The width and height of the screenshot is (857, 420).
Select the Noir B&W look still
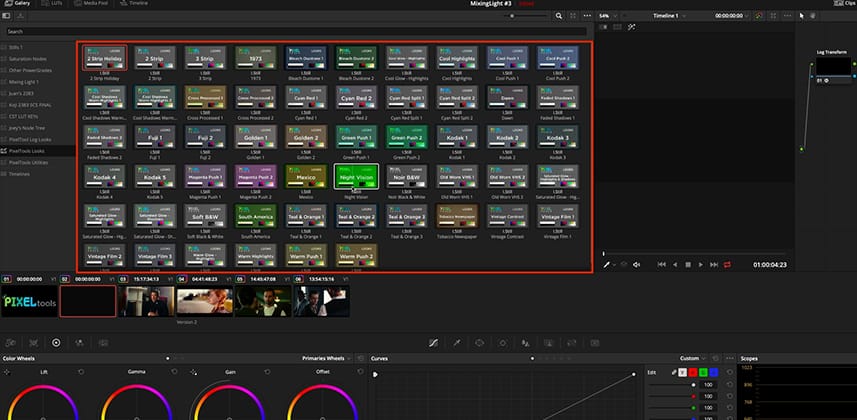pos(407,177)
